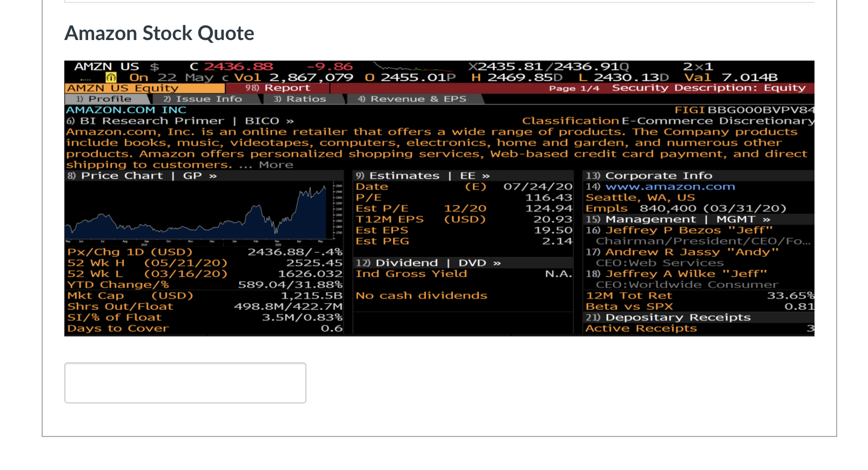The width and height of the screenshot is (868, 470).
Task: Click Est EPS value 19.50
Action: pos(553,230)
